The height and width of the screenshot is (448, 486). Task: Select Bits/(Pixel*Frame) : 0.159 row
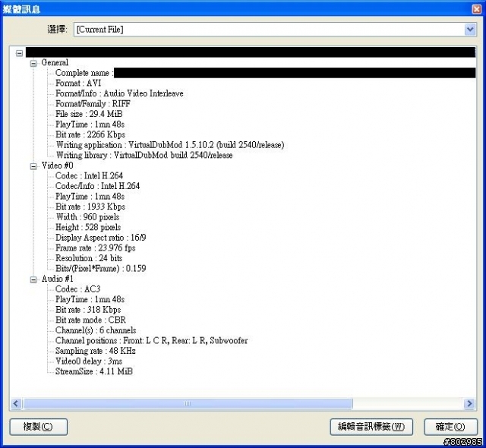[x=101, y=268]
